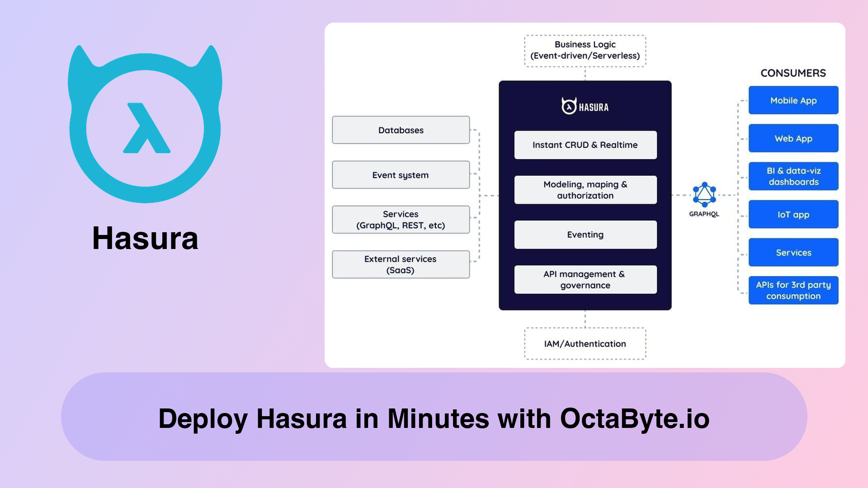Image resolution: width=868 pixels, height=488 pixels.
Task: Expand the API management & governance section
Action: tap(585, 279)
